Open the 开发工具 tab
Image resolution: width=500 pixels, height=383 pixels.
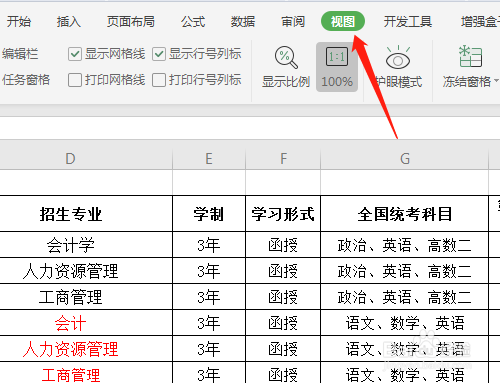(408, 22)
